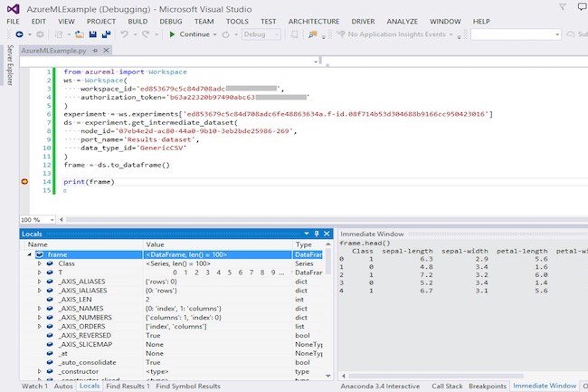588x392 pixels.
Task: Expand the T variable row
Action: [x=40, y=272]
